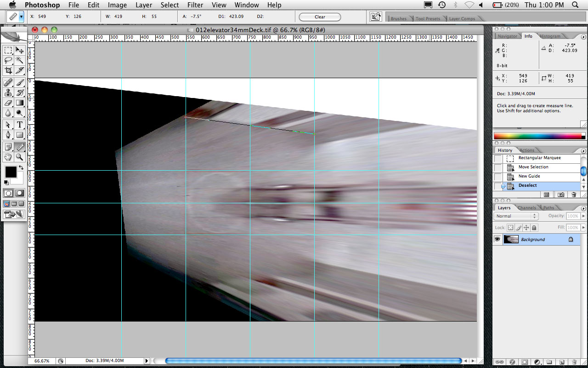This screenshot has width=588, height=368.
Task: Select the Horizontal Type tool
Action: point(20,125)
